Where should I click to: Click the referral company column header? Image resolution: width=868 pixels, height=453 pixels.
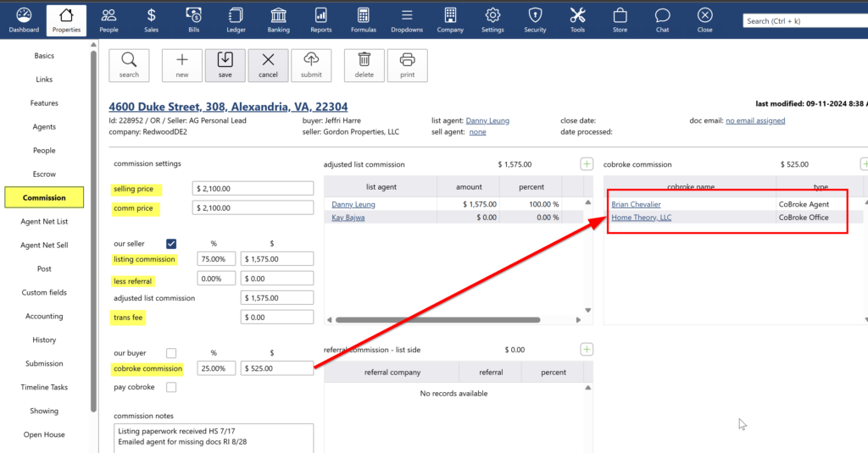(x=392, y=373)
